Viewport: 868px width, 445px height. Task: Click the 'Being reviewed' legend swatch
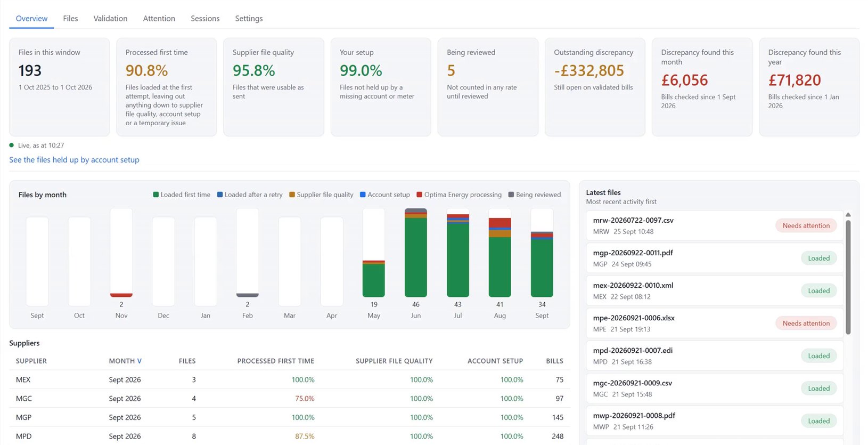511,195
